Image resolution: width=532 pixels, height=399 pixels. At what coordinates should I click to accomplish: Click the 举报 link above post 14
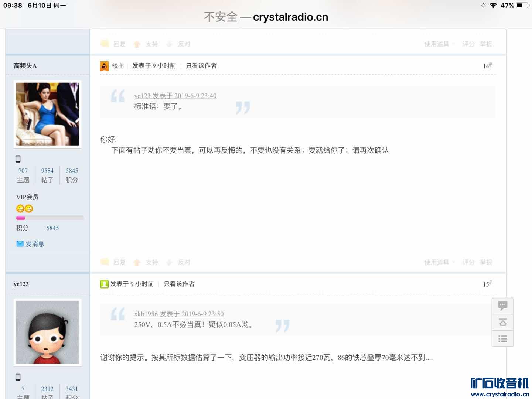click(x=486, y=44)
